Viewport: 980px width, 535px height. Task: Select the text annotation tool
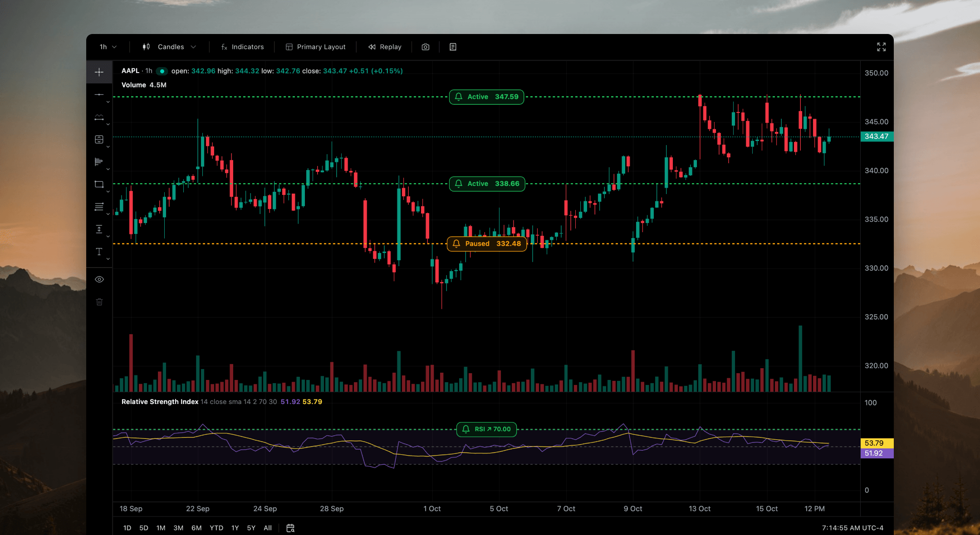click(99, 252)
